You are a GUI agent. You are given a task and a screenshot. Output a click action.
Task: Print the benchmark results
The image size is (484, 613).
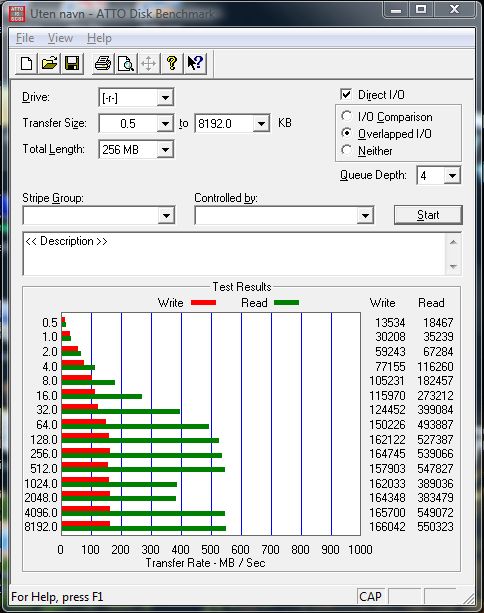coord(103,63)
